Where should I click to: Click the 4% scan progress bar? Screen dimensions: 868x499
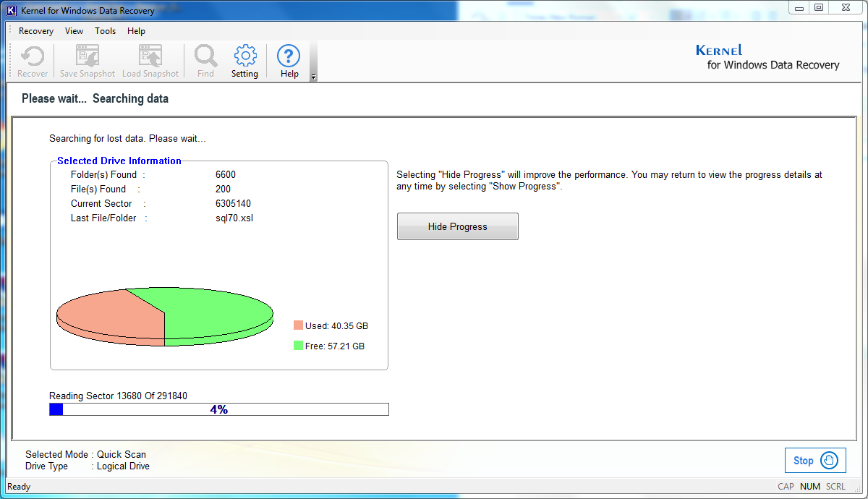click(218, 409)
